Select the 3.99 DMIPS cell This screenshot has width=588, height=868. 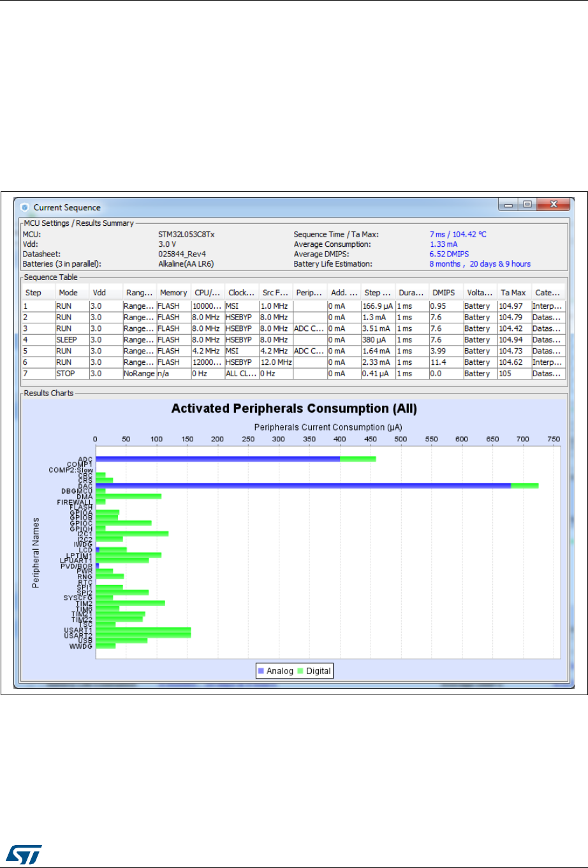[x=445, y=351]
